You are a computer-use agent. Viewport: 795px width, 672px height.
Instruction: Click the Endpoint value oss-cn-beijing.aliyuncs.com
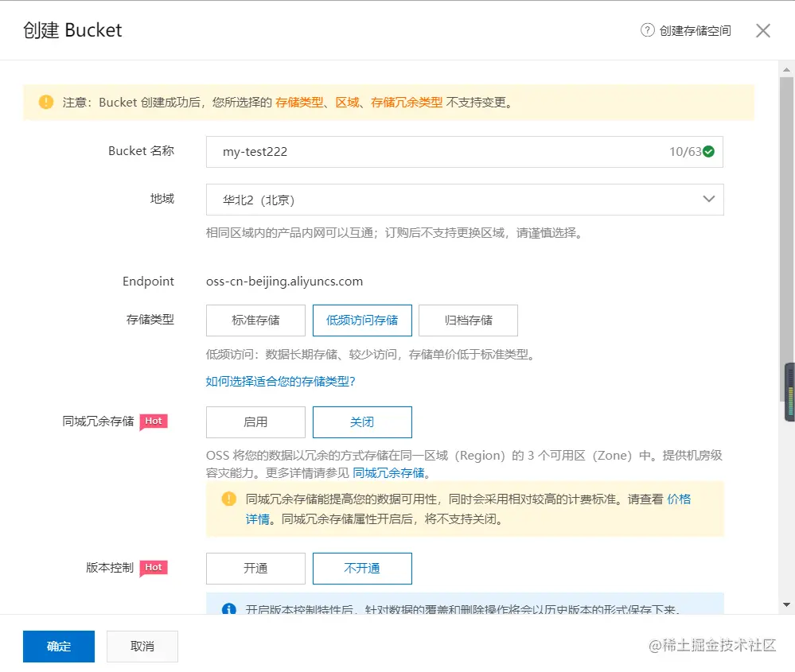284,282
